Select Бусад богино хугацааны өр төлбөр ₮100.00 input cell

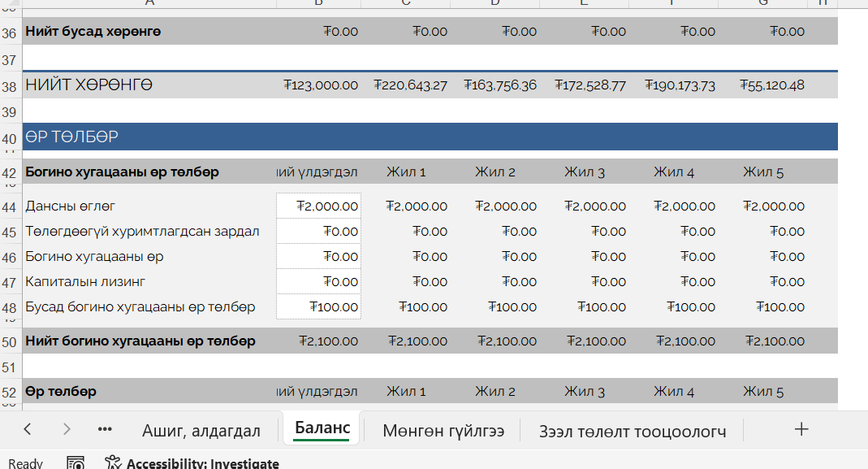(318, 307)
